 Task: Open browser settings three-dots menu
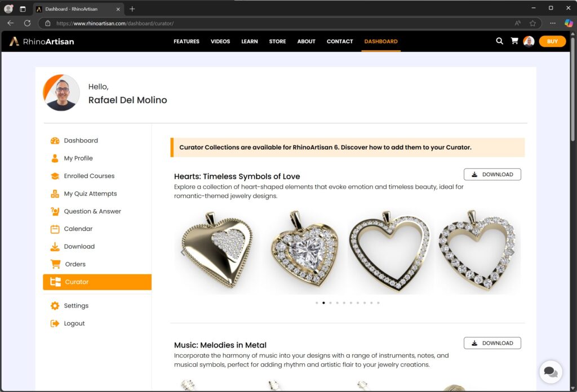tap(553, 23)
